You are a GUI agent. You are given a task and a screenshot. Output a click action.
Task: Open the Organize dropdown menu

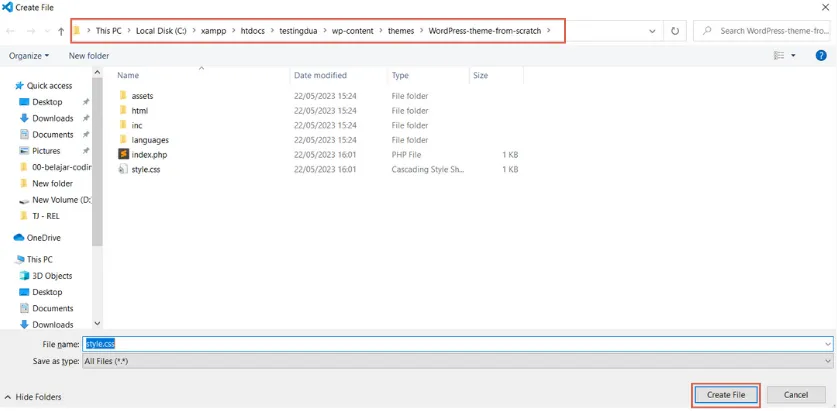(x=28, y=56)
